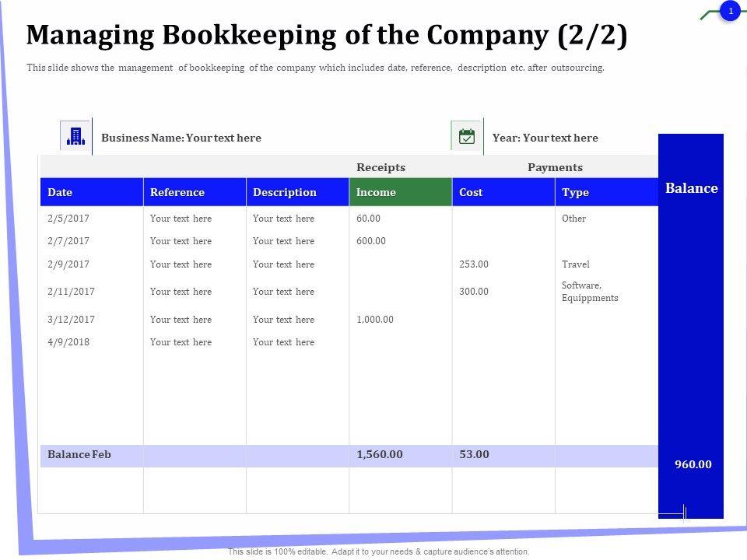
Task: Click the Balance Feb row label
Action: pyautogui.click(x=79, y=454)
